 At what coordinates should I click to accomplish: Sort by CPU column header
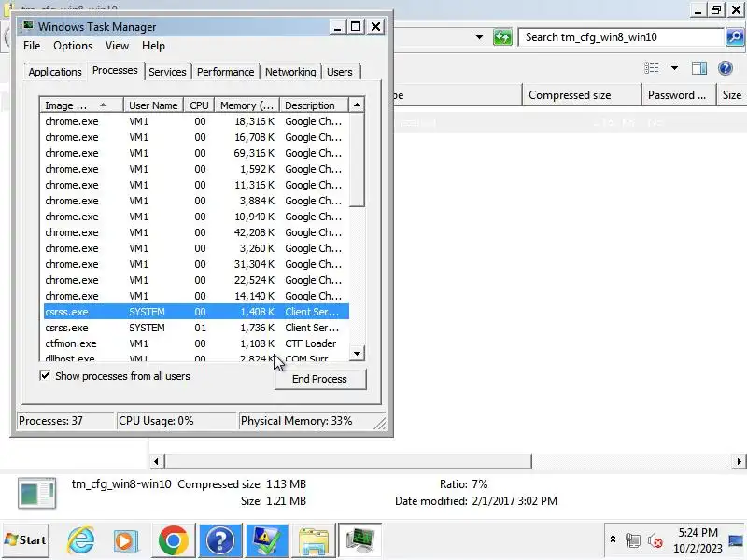coord(199,105)
